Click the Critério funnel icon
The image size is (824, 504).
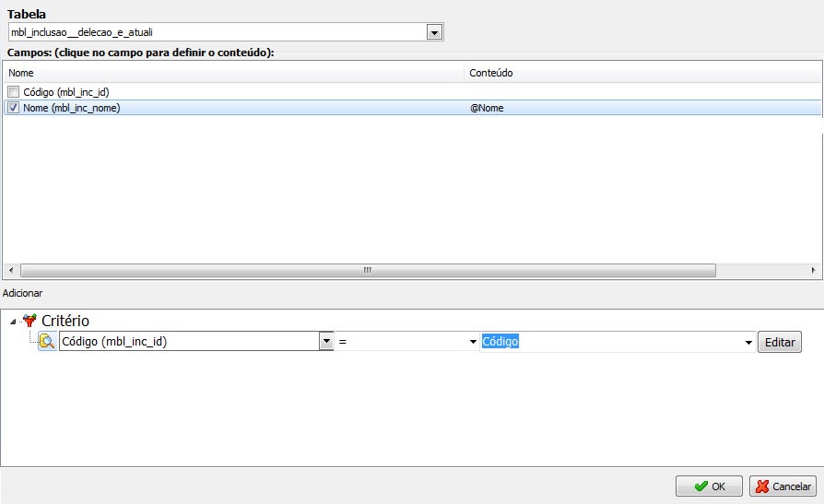pyautogui.click(x=29, y=321)
